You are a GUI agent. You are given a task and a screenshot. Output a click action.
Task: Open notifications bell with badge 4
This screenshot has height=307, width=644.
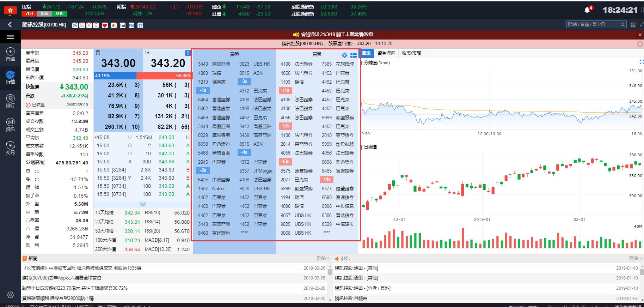[x=588, y=10]
